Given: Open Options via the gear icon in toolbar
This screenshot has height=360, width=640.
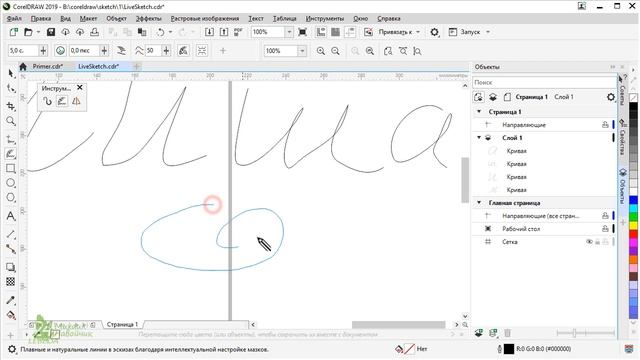Looking at the screenshot, I should (435, 32).
